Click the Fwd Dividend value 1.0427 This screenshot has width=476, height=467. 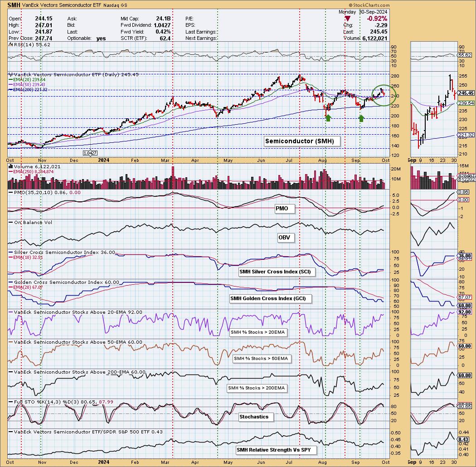(x=162, y=25)
